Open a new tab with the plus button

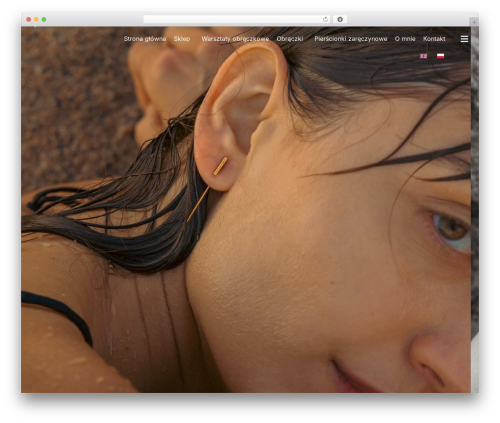point(474,22)
